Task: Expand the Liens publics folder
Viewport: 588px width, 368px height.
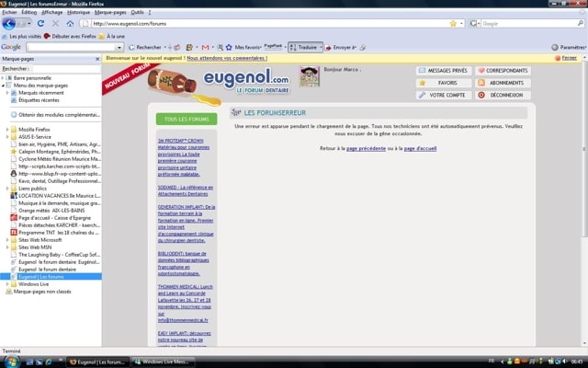Action: click(x=7, y=189)
